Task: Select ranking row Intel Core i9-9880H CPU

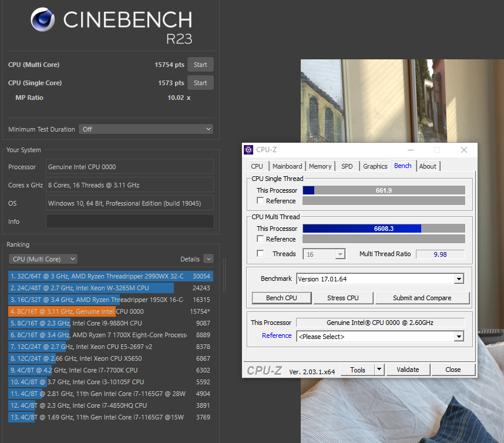Action: 110,323
